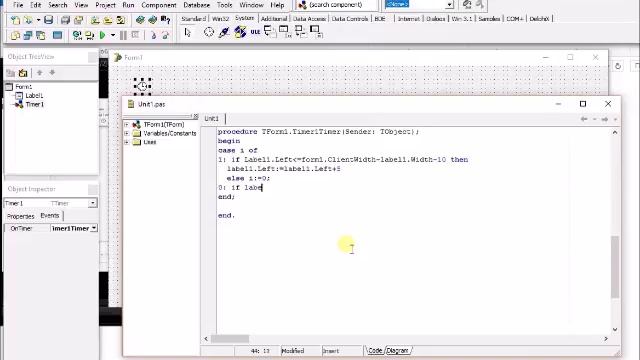
Task: Expand the Uses tree node
Action: click(x=127, y=142)
